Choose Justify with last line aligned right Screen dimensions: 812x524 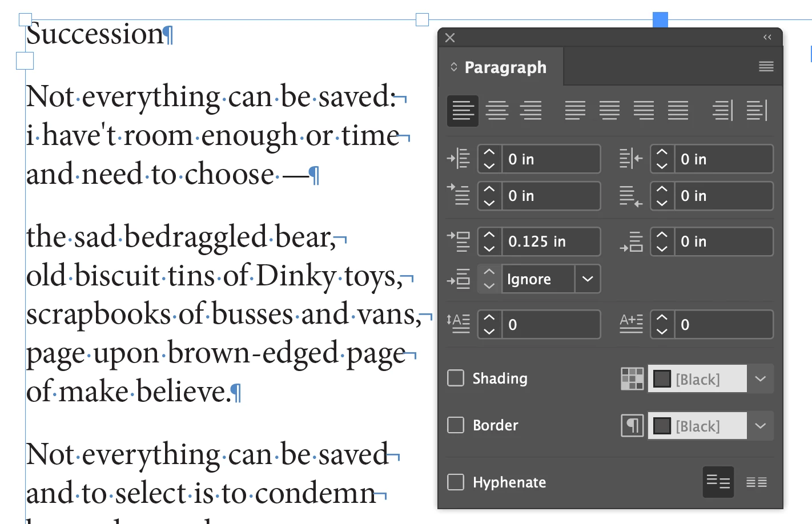(x=644, y=111)
